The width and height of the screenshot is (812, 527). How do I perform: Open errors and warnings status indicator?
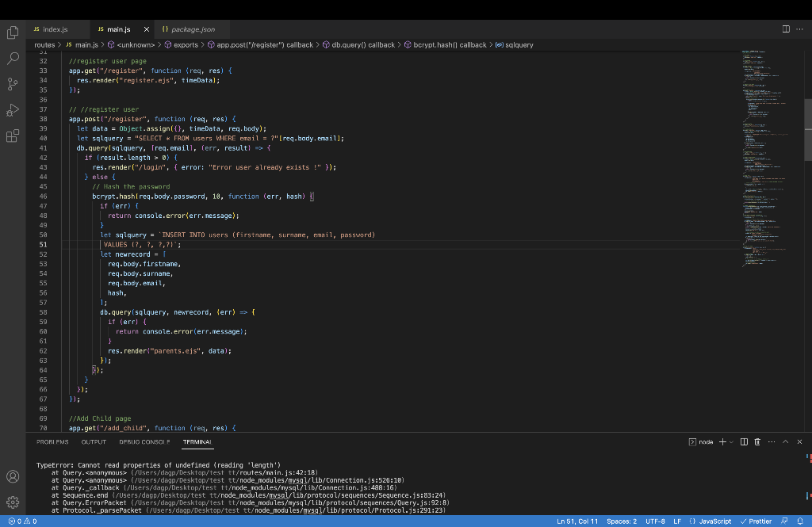[x=22, y=521]
